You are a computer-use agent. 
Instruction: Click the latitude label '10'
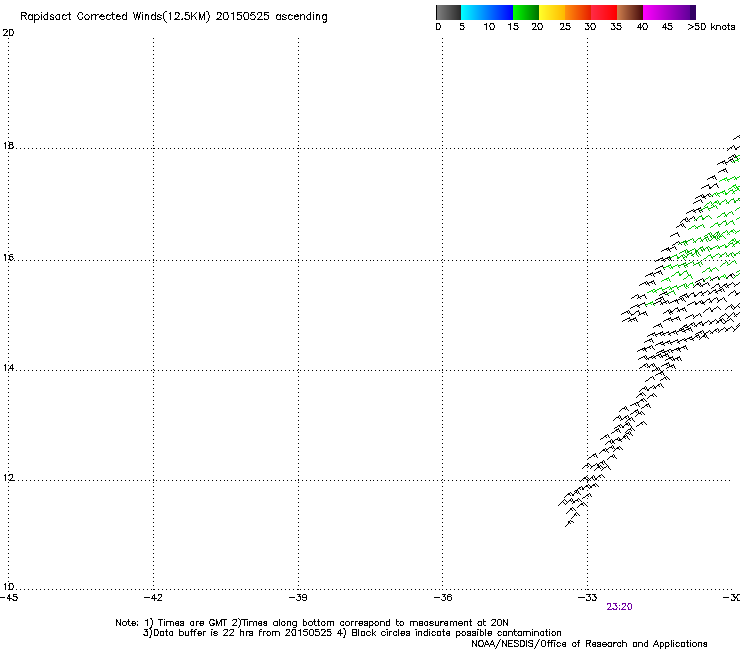tap(8, 587)
